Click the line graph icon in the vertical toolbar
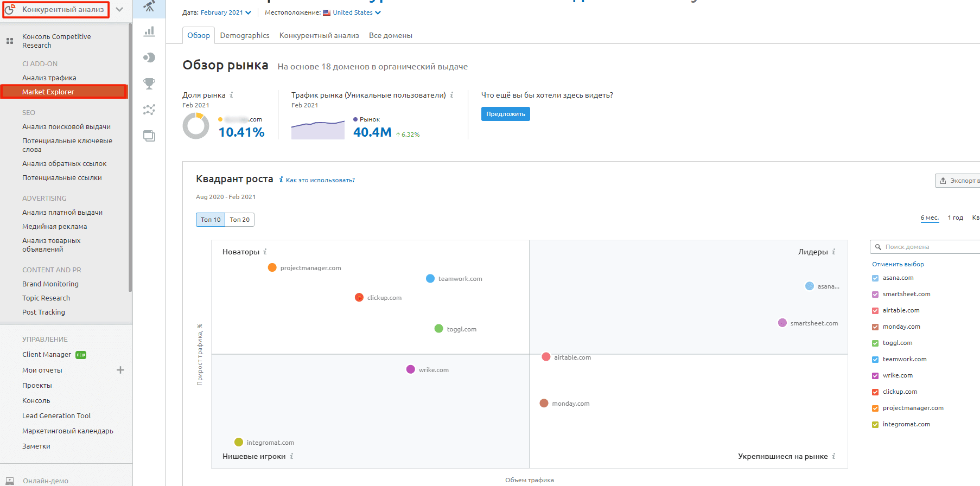Image resolution: width=980 pixels, height=486 pixels. (149, 110)
